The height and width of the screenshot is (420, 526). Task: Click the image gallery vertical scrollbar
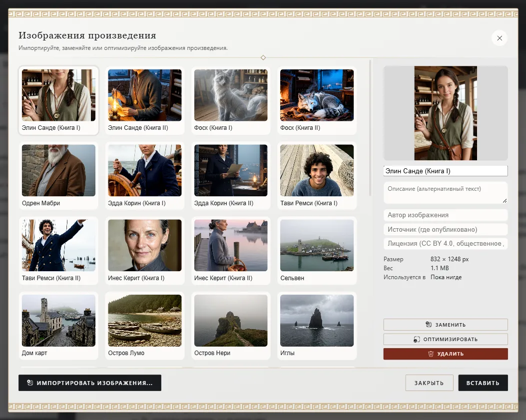pos(370,127)
